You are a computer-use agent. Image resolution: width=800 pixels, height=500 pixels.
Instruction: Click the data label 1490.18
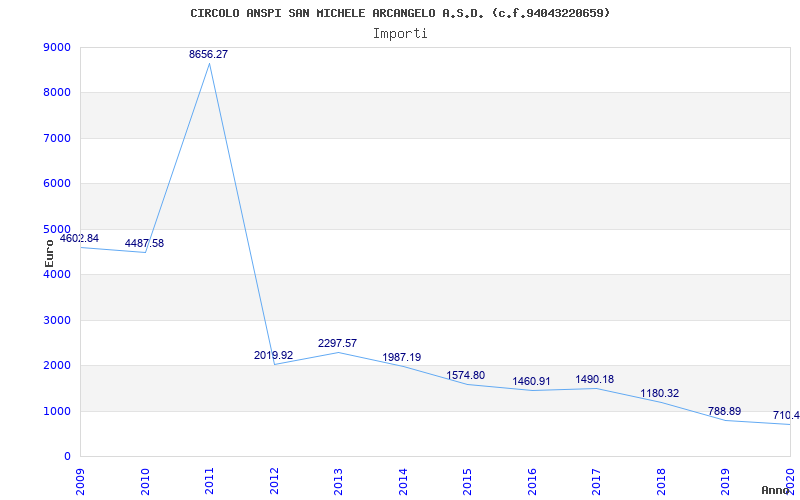[595, 380]
